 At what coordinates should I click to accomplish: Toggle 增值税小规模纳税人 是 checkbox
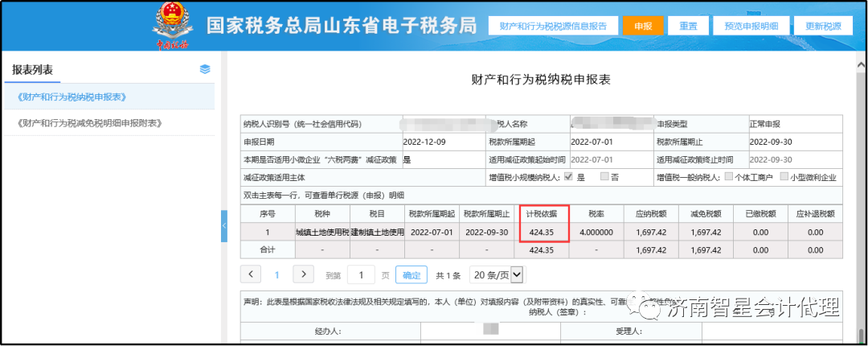coord(568,178)
